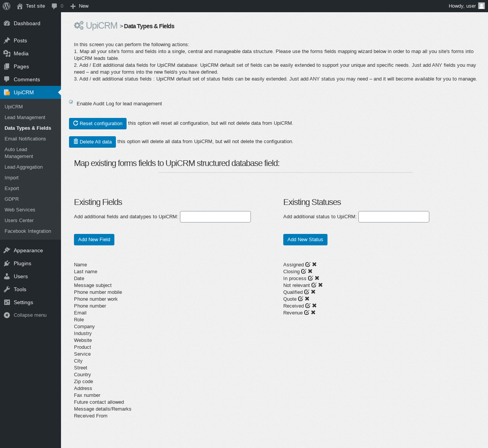This screenshot has width=488, height=448.
Task: Delete the Not relevant status
Action: click(321, 285)
